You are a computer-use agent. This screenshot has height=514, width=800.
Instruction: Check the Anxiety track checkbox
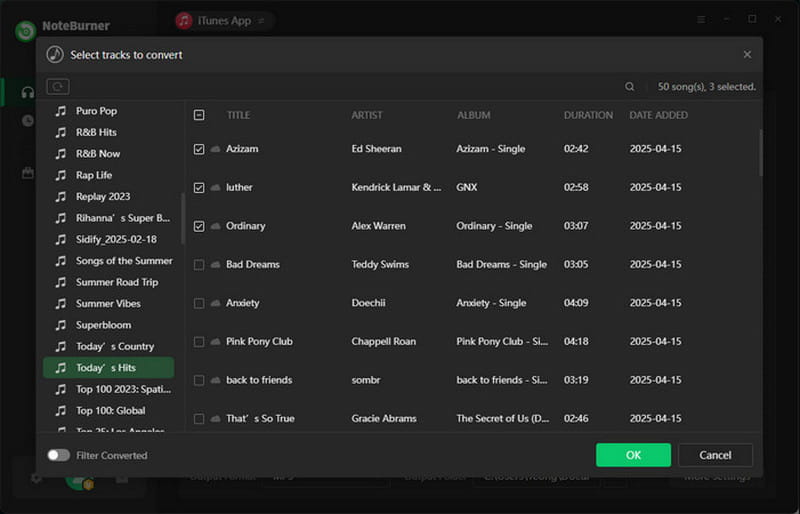click(x=199, y=303)
